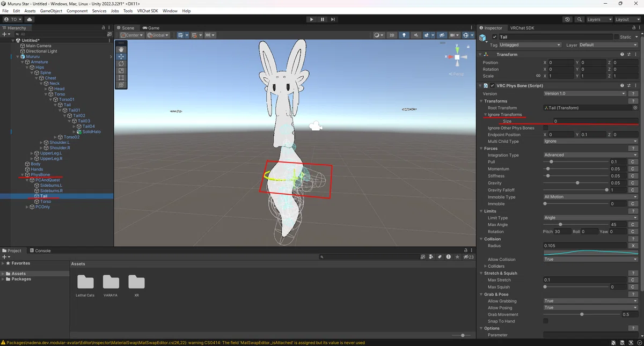
Task: Open the Layers dropdown button
Action: (599, 19)
